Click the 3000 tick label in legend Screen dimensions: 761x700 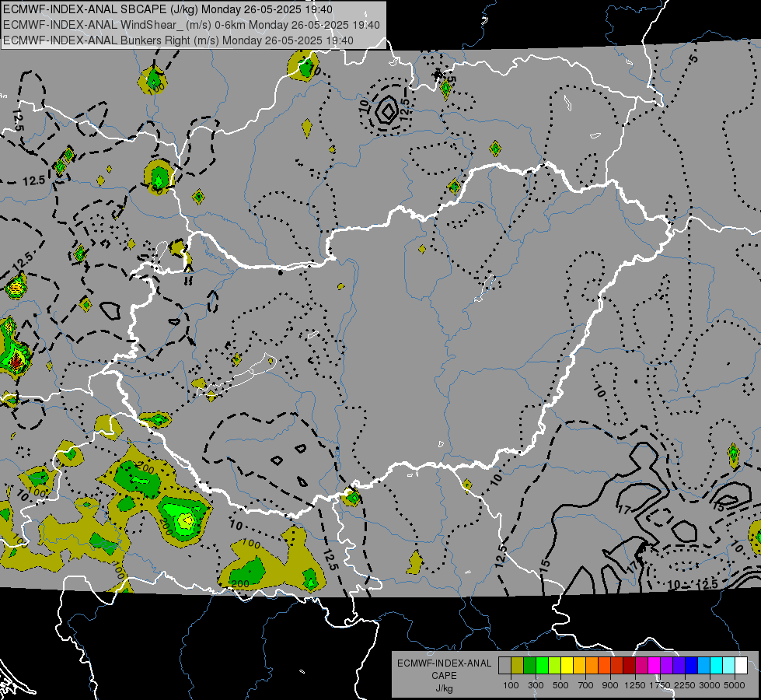(x=710, y=685)
